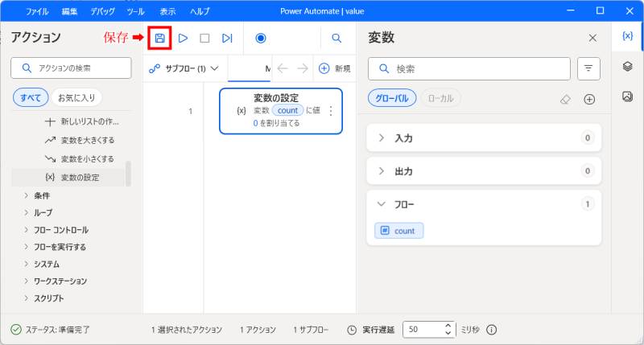Decrease 実行遅延 with the down arrow
Screen dimensions: 644x345
click(x=448, y=333)
